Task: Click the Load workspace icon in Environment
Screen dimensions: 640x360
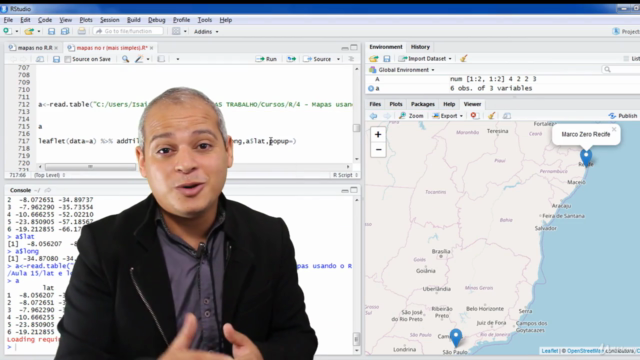Action: pyautogui.click(x=374, y=59)
